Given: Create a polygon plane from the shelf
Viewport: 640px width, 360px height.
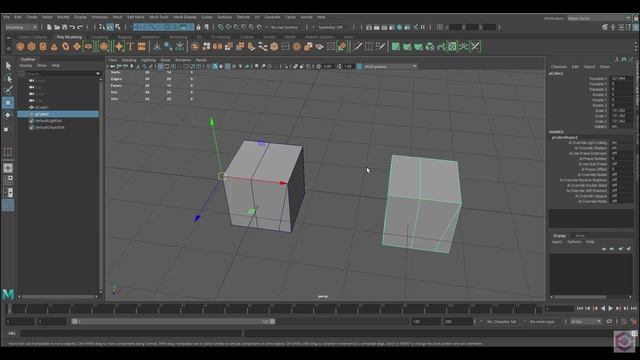Looking at the screenshot, I should (77, 47).
